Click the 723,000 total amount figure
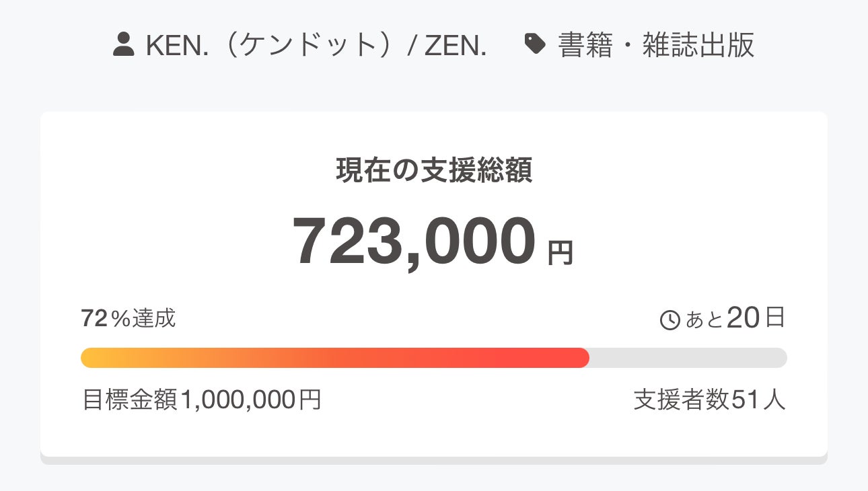The image size is (868, 491). (x=414, y=241)
